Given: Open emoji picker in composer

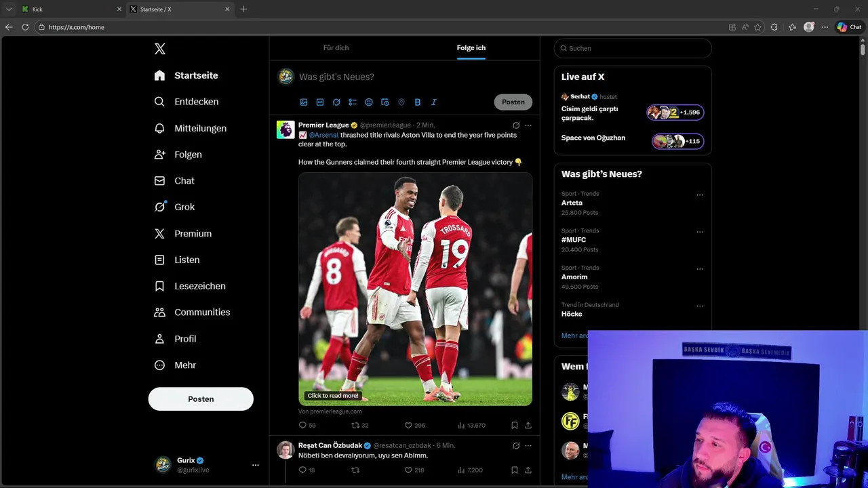Looking at the screenshot, I should [x=369, y=102].
